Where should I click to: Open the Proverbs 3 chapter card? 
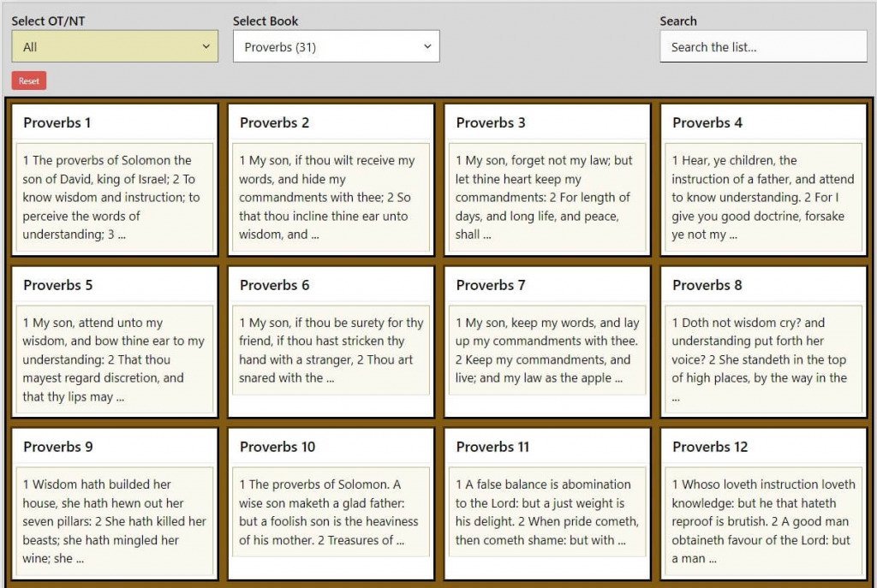pos(547,180)
